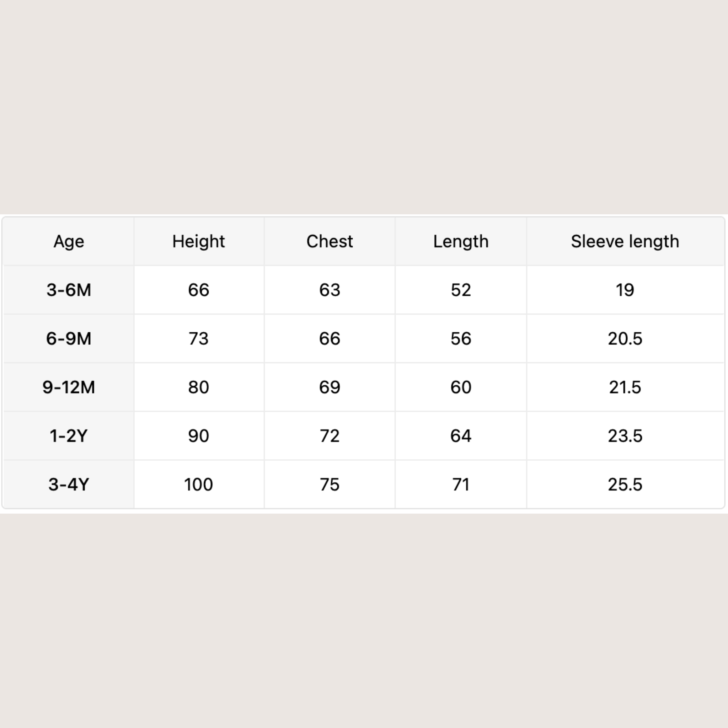Click height value 100 for 3-4Y

point(199,485)
